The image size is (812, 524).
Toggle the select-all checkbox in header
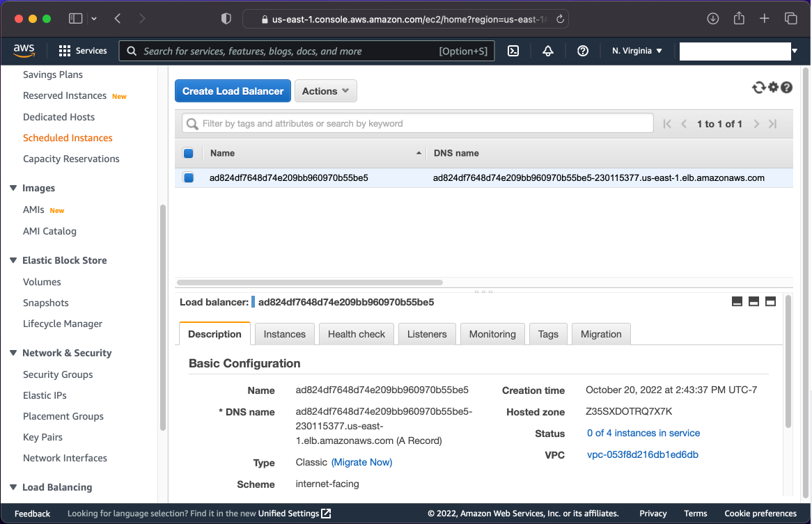tap(188, 153)
